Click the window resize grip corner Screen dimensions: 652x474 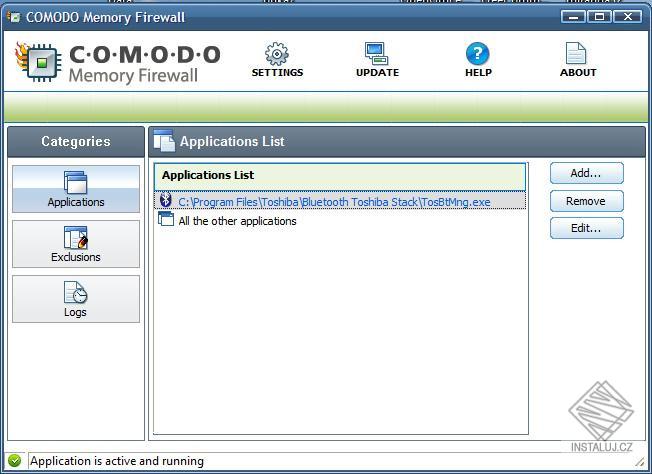[640, 461]
